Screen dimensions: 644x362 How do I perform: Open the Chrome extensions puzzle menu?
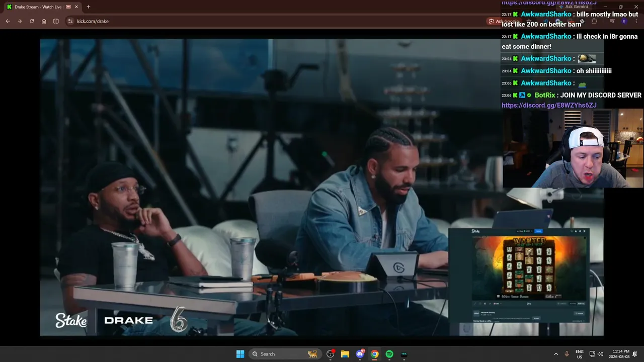pos(594,21)
